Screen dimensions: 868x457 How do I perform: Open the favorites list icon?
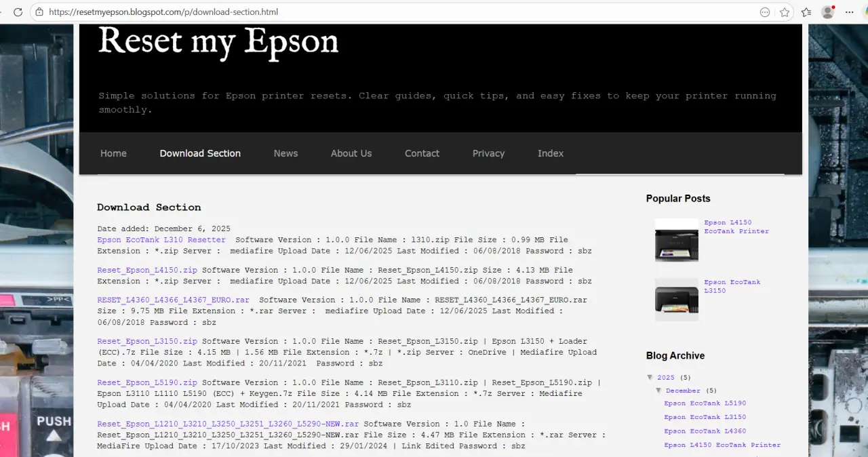[806, 12]
